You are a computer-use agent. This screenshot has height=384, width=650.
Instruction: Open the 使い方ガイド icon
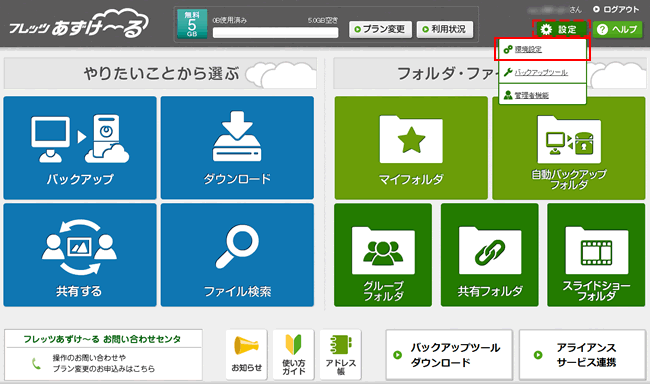click(x=293, y=355)
